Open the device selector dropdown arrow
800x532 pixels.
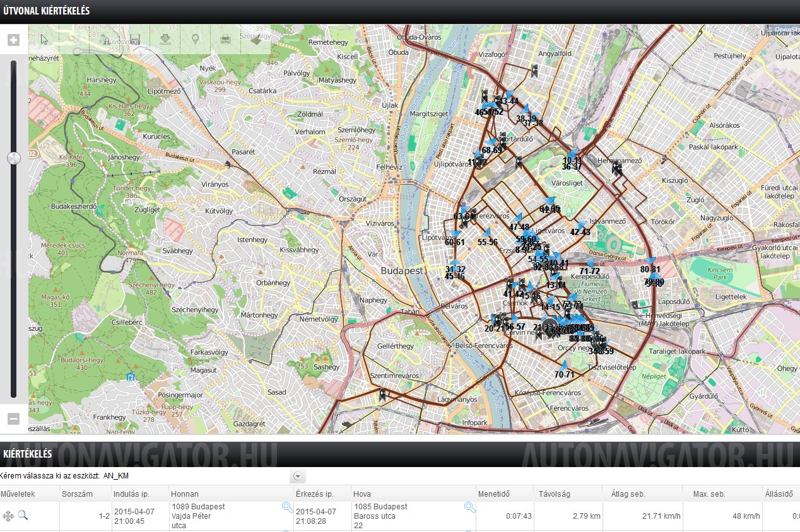[298, 477]
